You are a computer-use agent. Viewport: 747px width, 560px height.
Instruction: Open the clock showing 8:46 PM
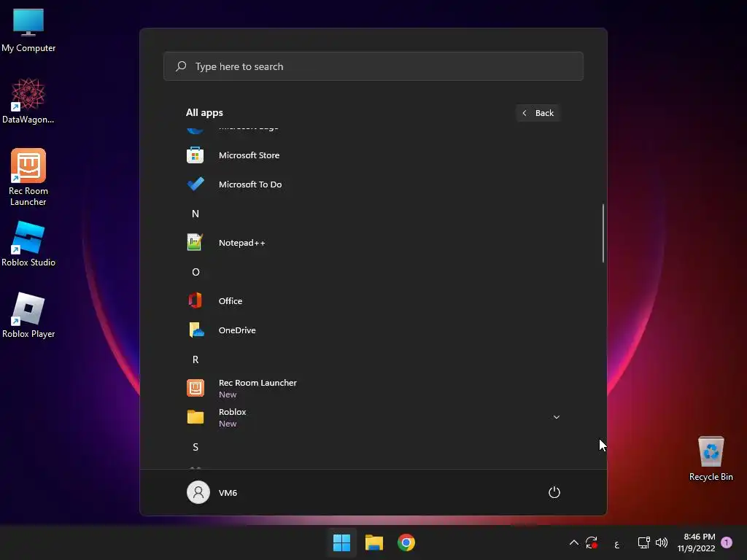tap(696, 542)
